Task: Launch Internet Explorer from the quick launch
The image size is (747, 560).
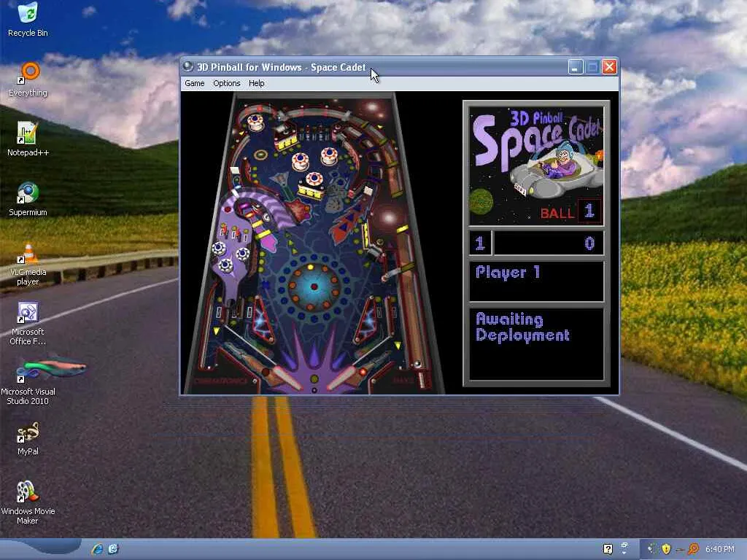Action: pyautogui.click(x=98, y=549)
